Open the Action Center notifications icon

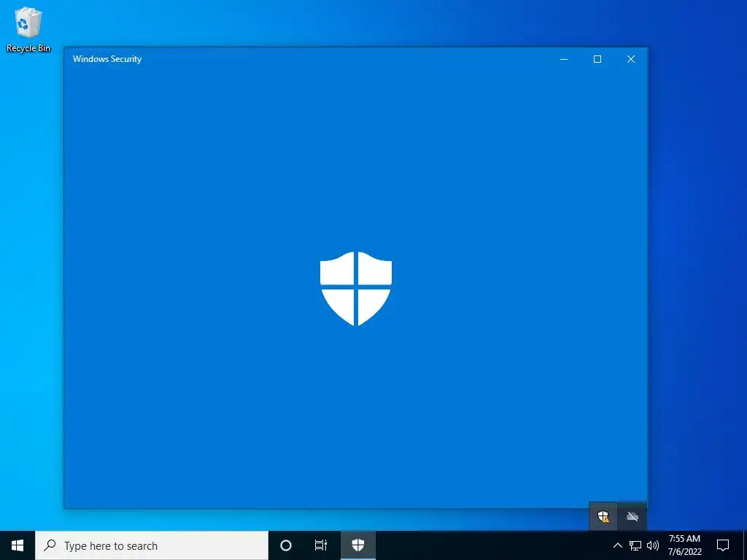point(723,545)
